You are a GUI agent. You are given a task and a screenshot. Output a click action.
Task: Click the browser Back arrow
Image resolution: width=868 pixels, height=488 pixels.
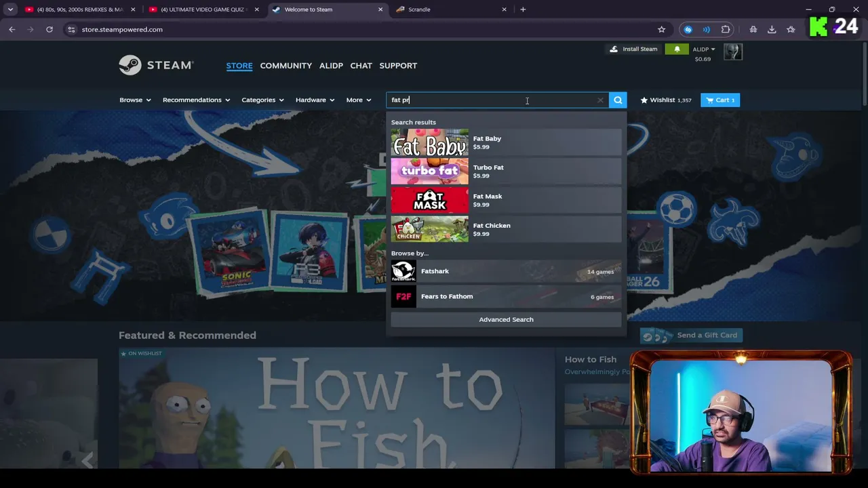(x=12, y=29)
